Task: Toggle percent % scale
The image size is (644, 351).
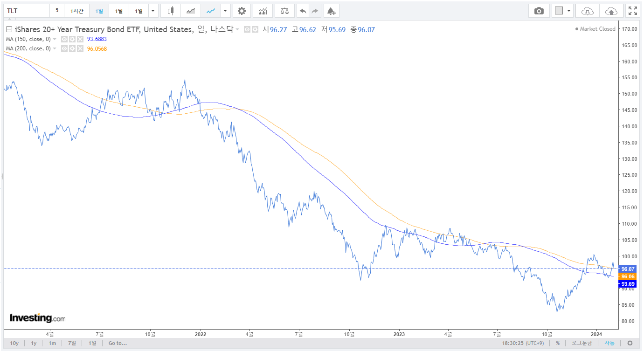Action: pyautogui.click(x=557, y=343)
